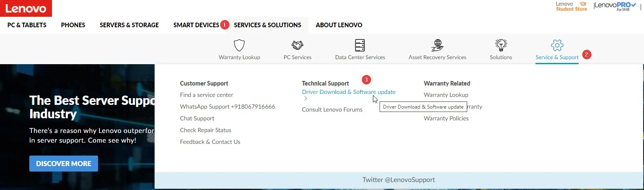Open Asset Recovery Services globe-hand icon
Screen dimensions: 644x190
coord(437,45)
